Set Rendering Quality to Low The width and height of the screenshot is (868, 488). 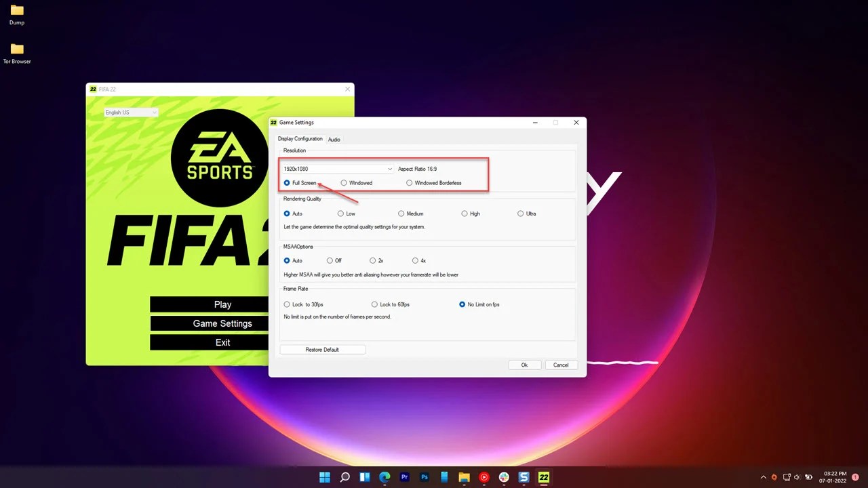[x=347, y=213]
